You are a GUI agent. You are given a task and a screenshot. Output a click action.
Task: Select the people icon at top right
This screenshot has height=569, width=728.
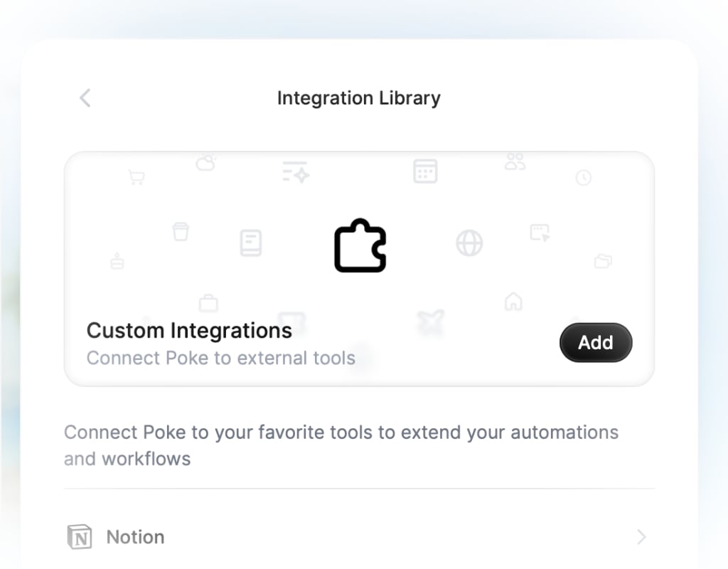coord(515,161)
